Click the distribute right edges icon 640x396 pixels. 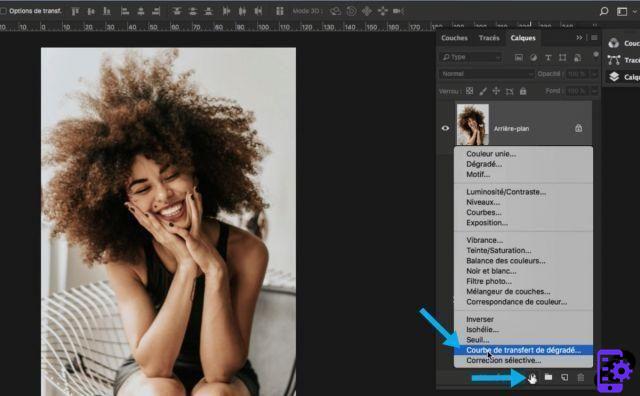(258, 11)
